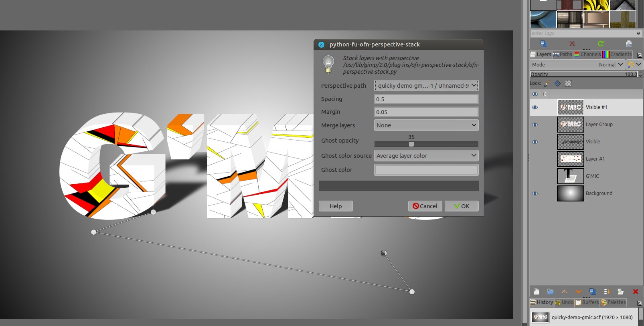Lock the alpha channel checkerboard icon
Image resolution: width=644 pixels, height=326 pixels.
pos(568,83)
